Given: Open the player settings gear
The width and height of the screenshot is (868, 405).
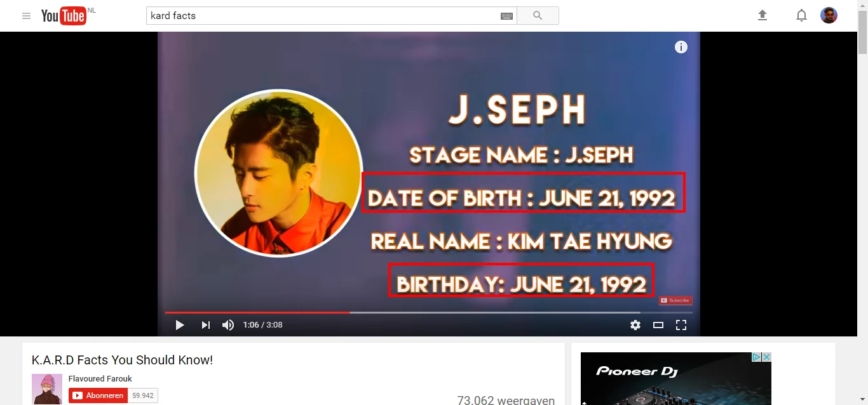Looking at the screenshot, I should pos(635,325).
